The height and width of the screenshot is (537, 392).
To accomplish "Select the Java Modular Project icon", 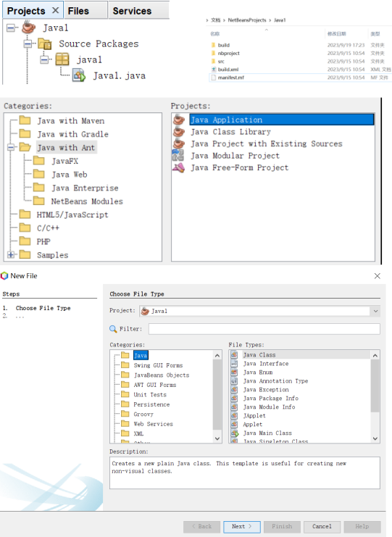I will [x=178, y=156].
